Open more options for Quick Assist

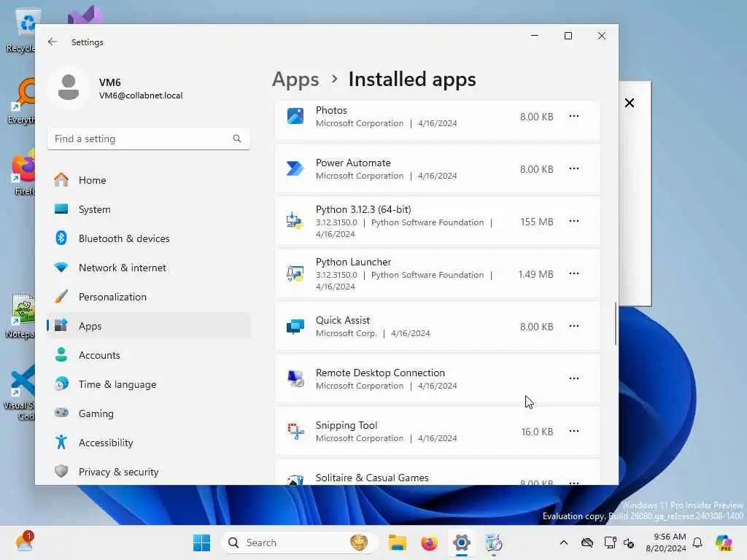pos(574,326)
